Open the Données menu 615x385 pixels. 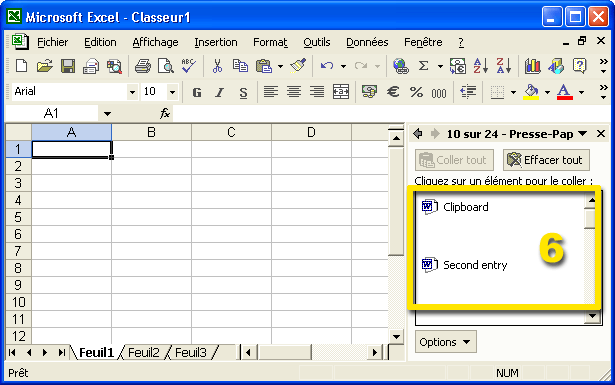pyautogui.click(x=367, y=42)
